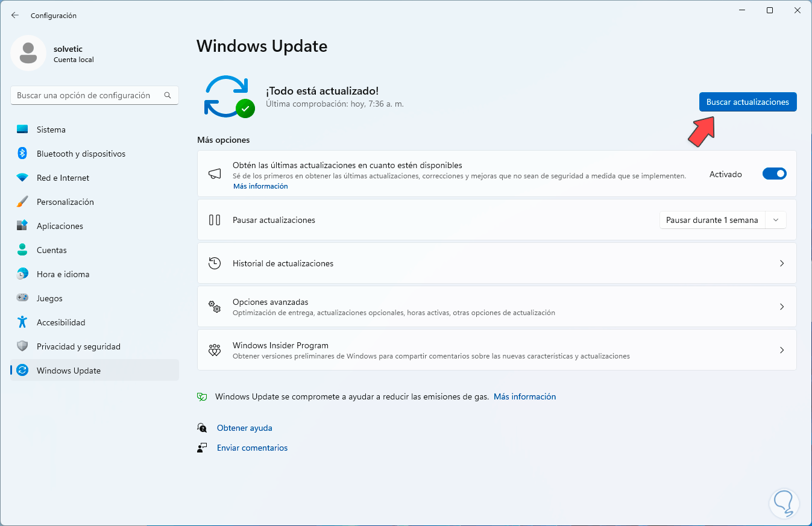
Task: Click the Más opciones section label
Action: tap(223, 140)
